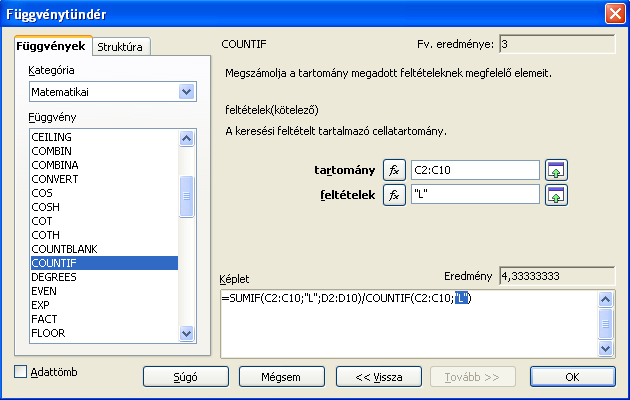Select COUNTBLANK in function list
Screen dimensions: 630x400
coord(104,249)
